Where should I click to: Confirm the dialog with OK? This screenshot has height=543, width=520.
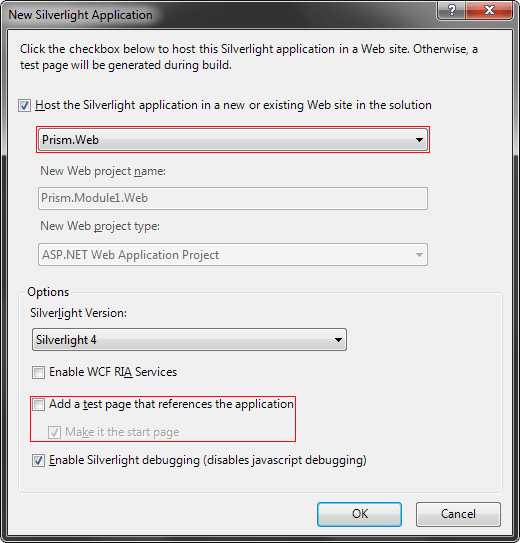coord(359,514)
